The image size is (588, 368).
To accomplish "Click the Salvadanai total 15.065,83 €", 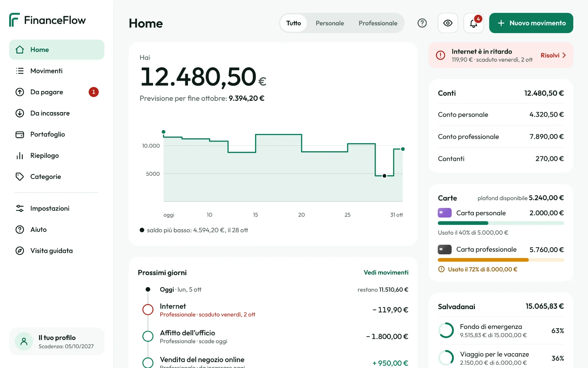I will coord(544,306).
